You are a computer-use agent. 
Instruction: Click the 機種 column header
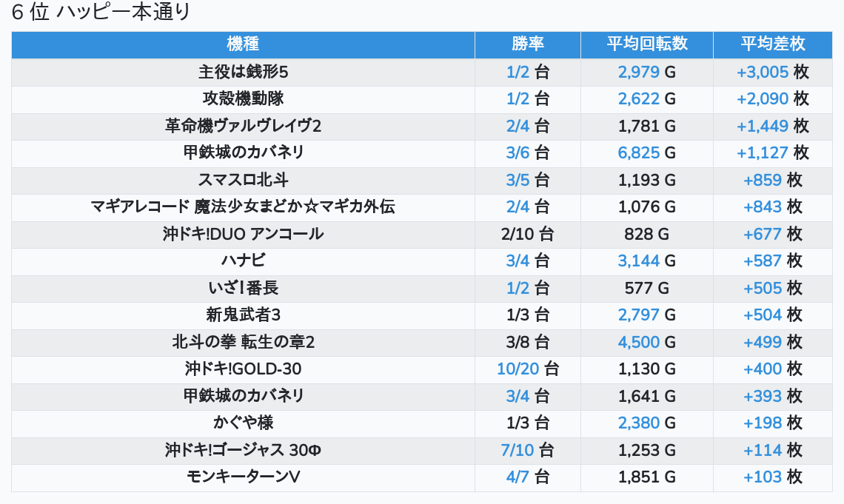243,44
